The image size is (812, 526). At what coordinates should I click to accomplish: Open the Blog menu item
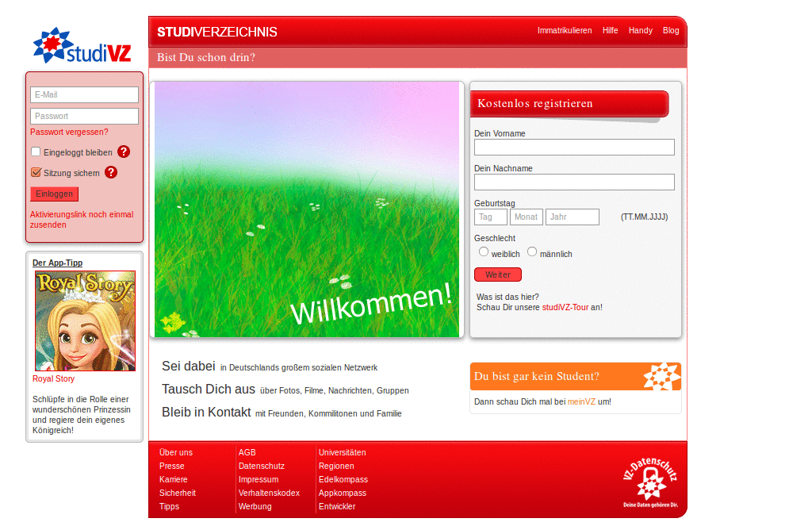[x=671, y=31]
